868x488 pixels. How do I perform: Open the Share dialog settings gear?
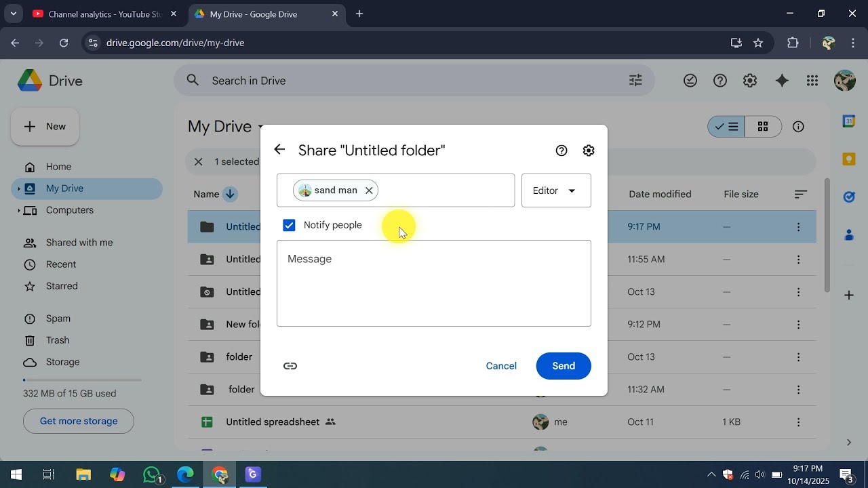(x=589, y=150)
